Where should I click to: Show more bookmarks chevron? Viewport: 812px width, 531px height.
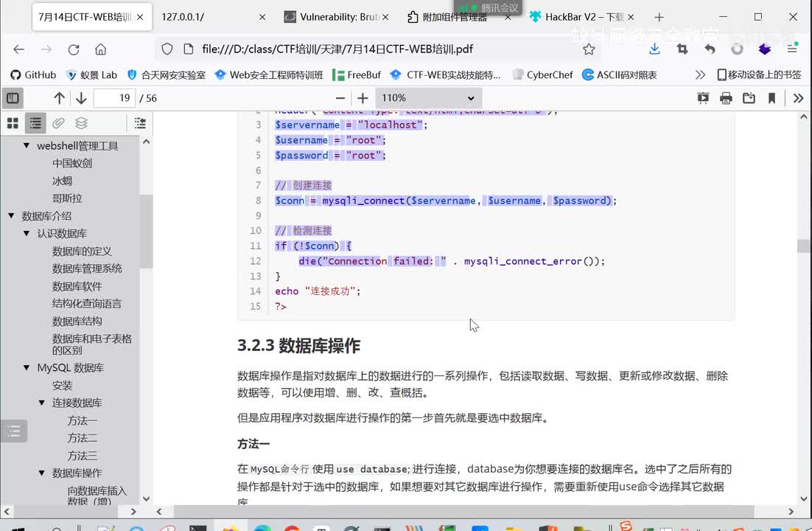(x=700, y=74)
